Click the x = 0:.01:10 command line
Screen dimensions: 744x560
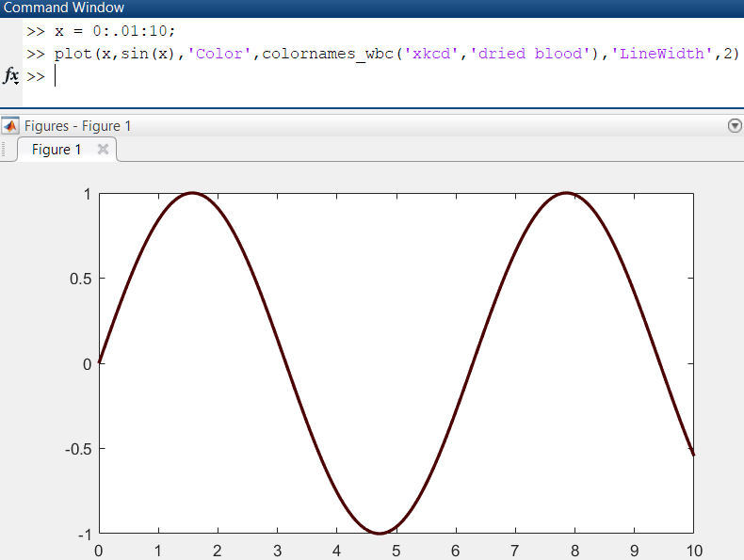pos(115,30)
